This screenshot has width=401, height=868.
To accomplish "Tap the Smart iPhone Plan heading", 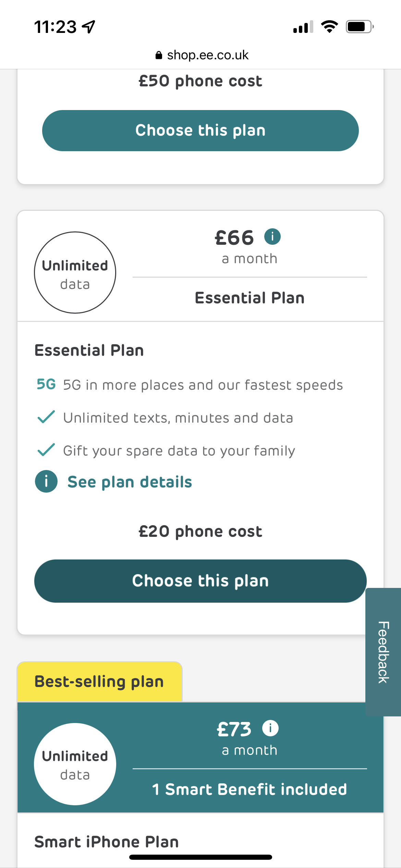I will tap(107, 842).
